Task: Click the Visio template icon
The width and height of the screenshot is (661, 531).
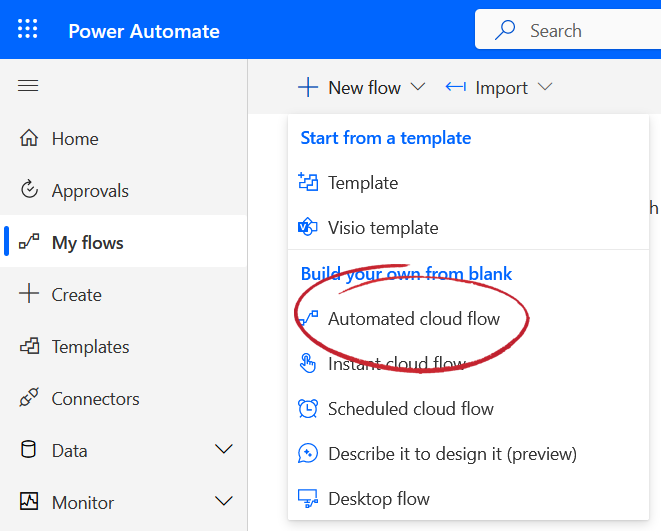Action: tap(308, 228)
